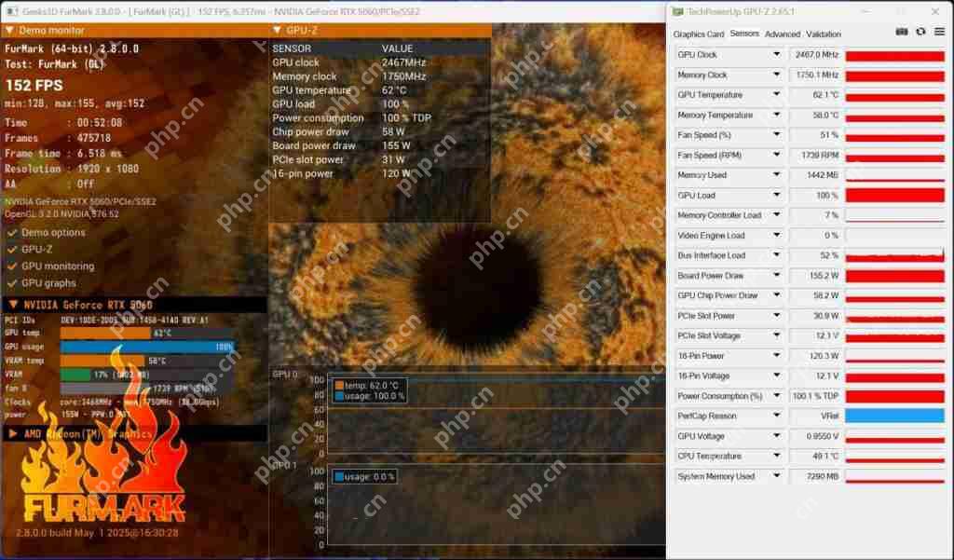Image resolution: width=954 pixels, height=560 pixels.
Task: Switch to the Graphics Card tab
Action: coord(699,34)
